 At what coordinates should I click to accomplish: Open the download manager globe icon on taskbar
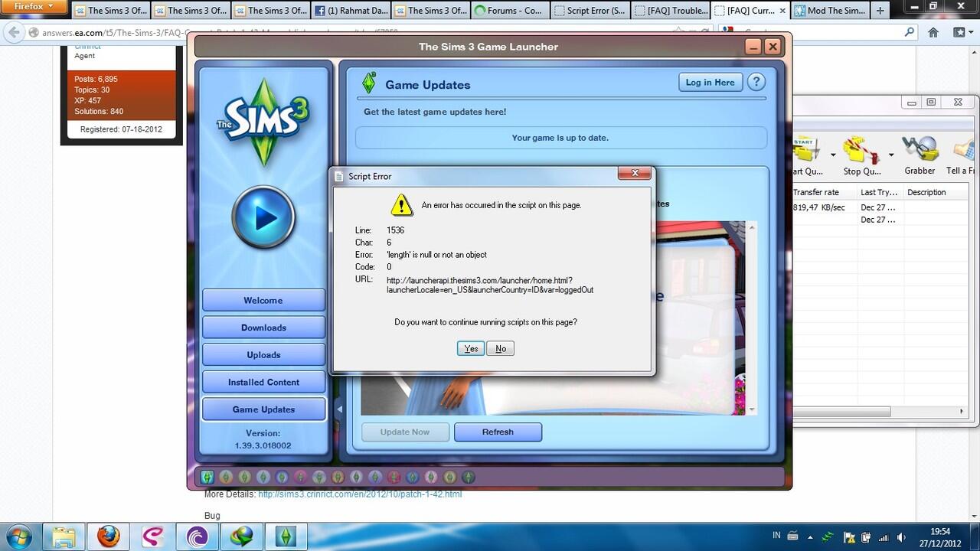(x=241, y=536)
